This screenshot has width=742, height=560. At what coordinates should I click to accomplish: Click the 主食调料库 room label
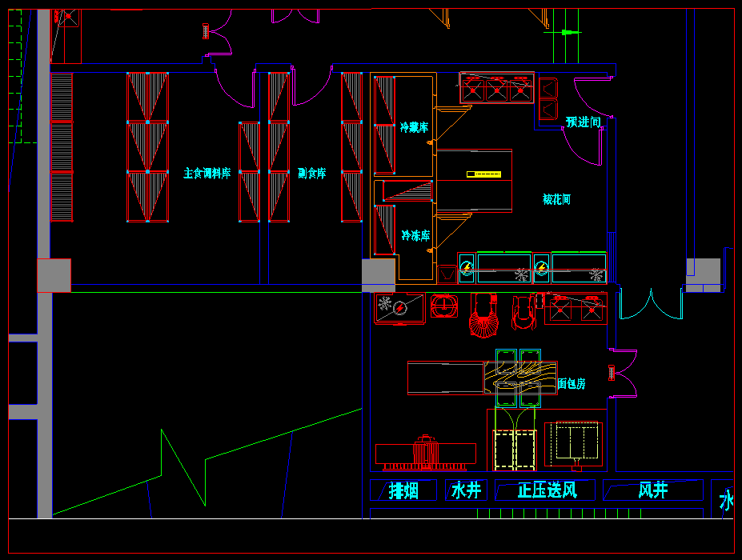(207, 173)
